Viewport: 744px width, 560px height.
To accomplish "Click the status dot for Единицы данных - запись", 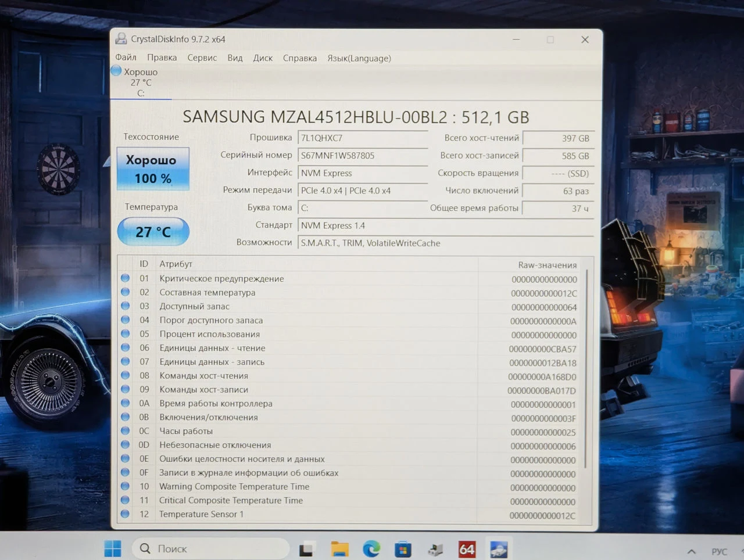I will coord(125,361).
